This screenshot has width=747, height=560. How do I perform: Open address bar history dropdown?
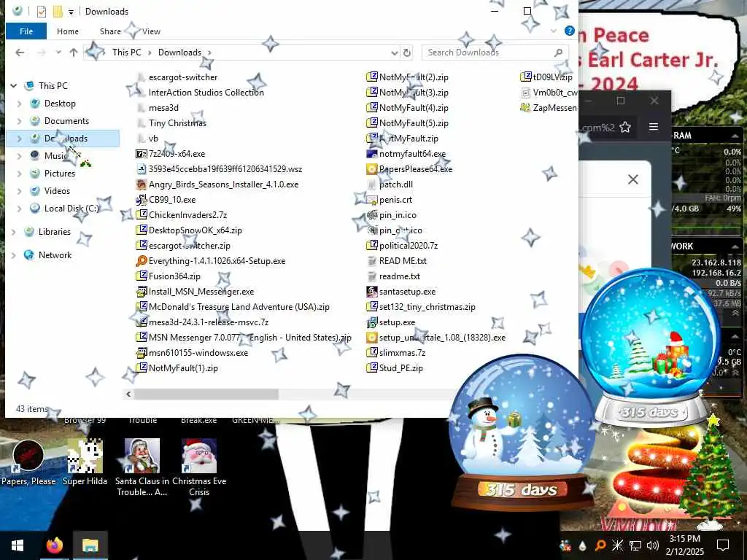click(x=395, y=52)
